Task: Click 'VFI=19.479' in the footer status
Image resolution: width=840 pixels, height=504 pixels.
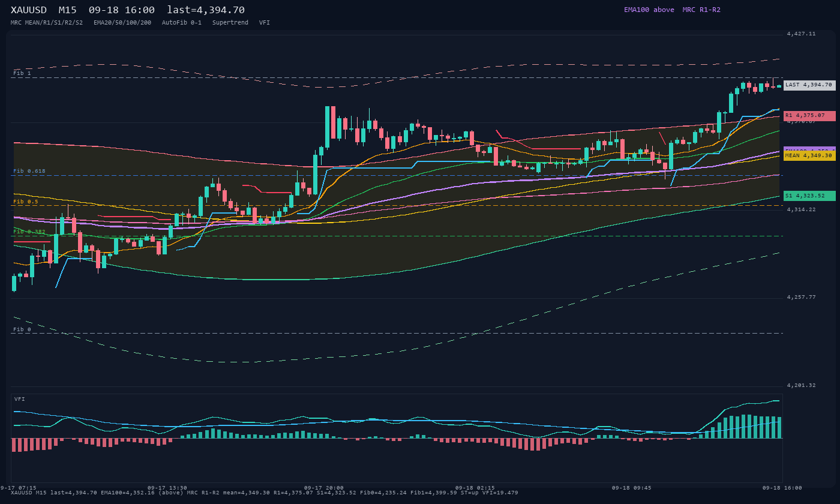Action: point(500,493)
